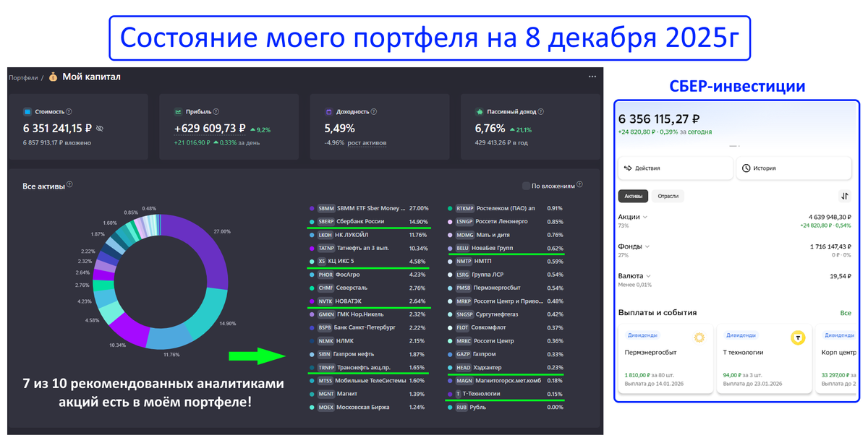This screenshot has width=868, height=443.
Task: Select the RUB ticker badge
Action: (462, 408)
